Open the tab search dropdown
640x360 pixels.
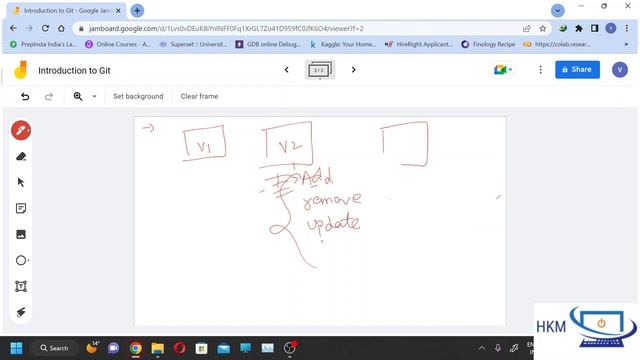tap(558, 11)
